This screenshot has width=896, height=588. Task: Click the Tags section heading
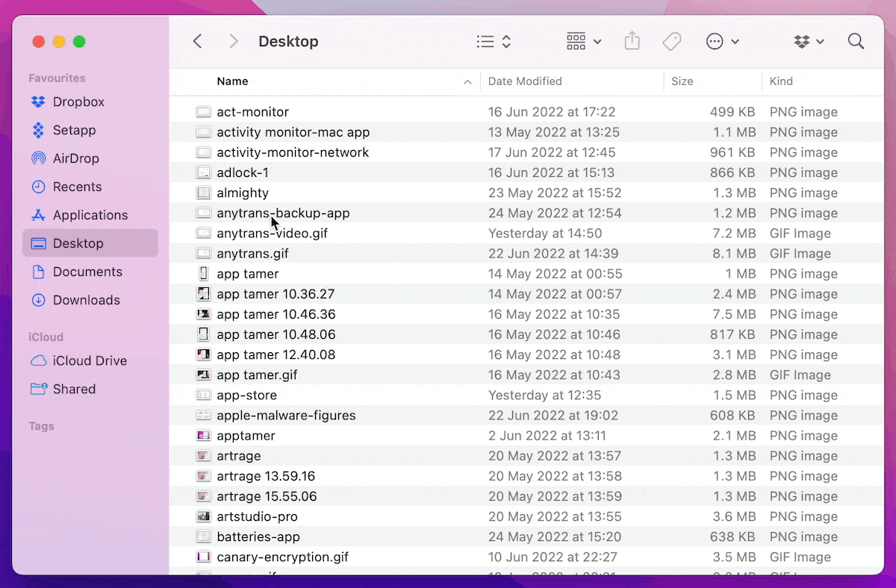[41, 427]
